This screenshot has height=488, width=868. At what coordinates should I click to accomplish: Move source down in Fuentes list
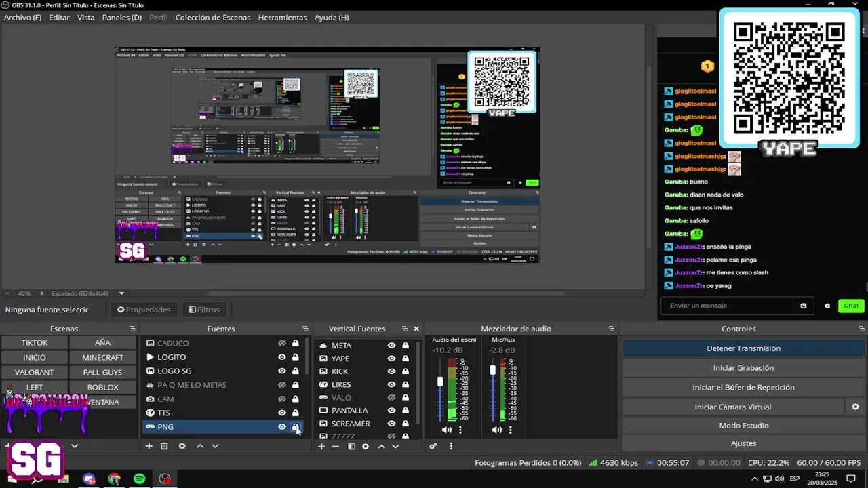(x=215, y=446)
